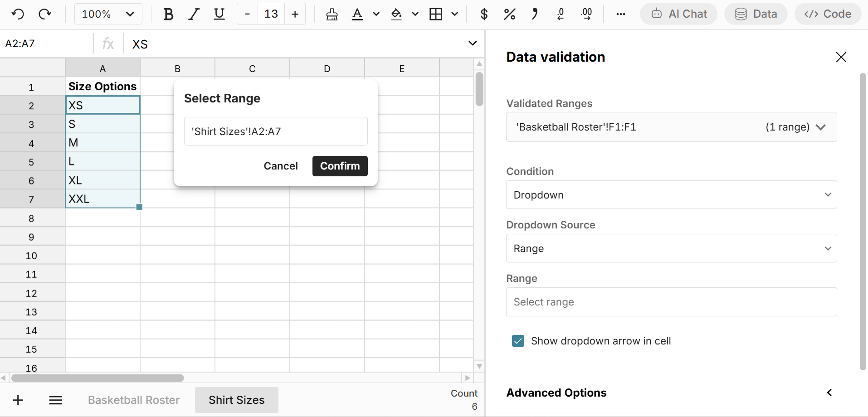Apply percentage format
Image resolution: width=868 pixels, height=417 pixels.
(x=509, y=14)
